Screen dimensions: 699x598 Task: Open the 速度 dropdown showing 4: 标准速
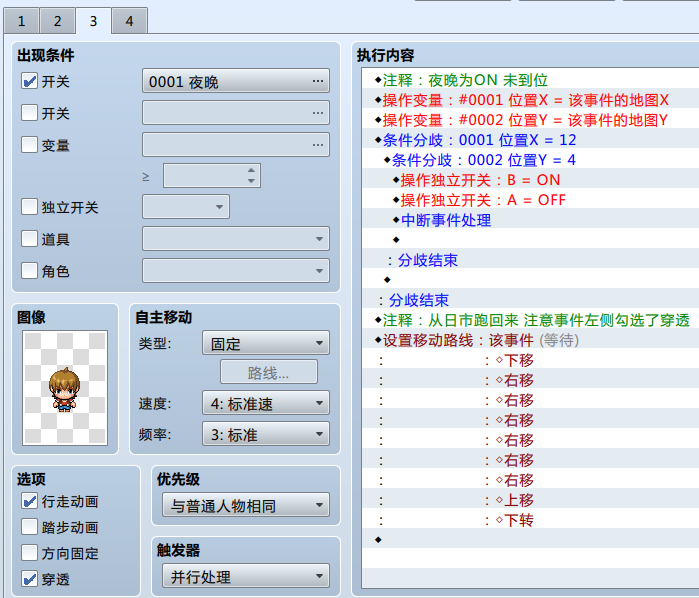[266, 403]
